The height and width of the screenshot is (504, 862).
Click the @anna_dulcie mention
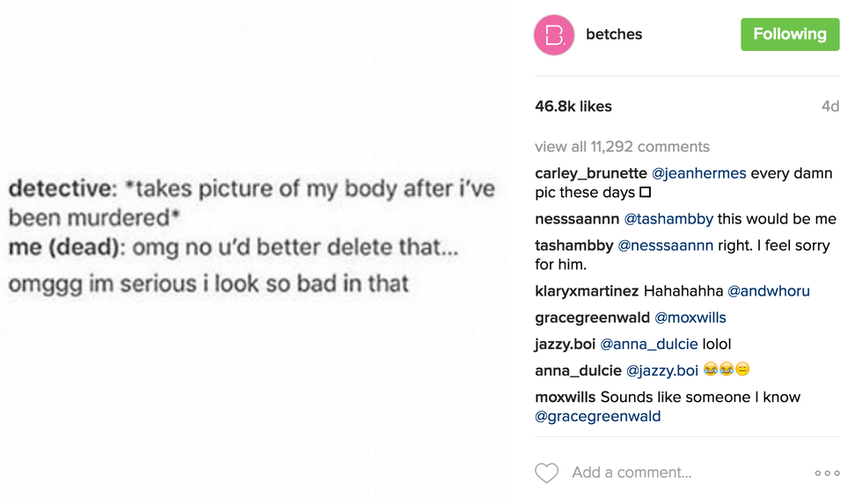649,344
